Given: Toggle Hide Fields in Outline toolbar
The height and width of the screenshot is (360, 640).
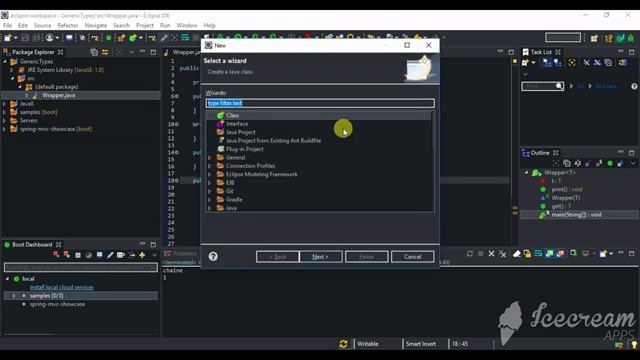Looking at the screenshot, I should (588, 163).
